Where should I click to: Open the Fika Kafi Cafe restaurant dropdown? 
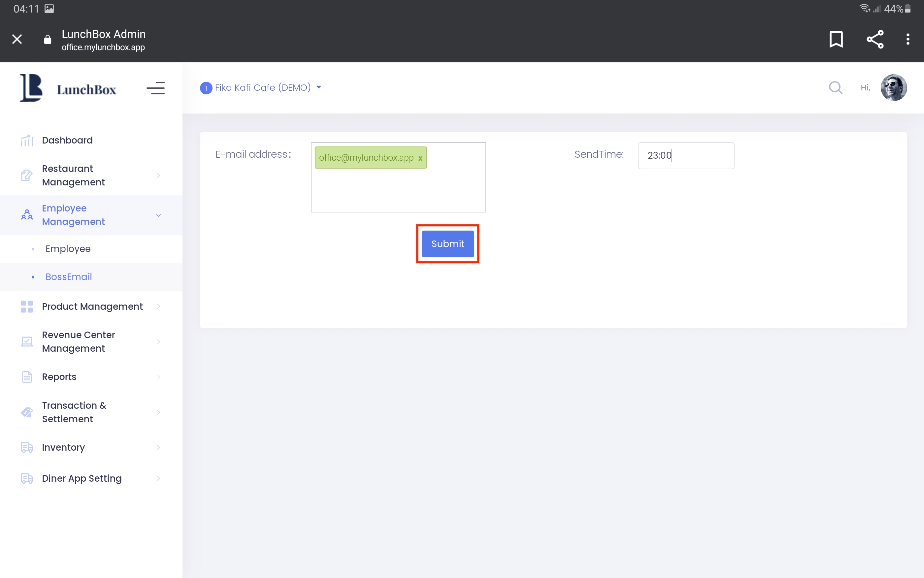coord(261,87)
